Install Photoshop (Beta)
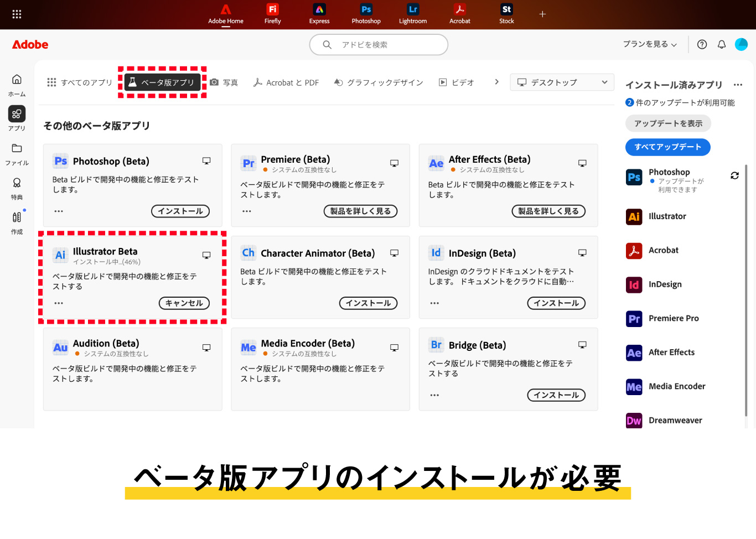Screen dimensions: 756x539 pyautogui.click(x=180, y=211)
